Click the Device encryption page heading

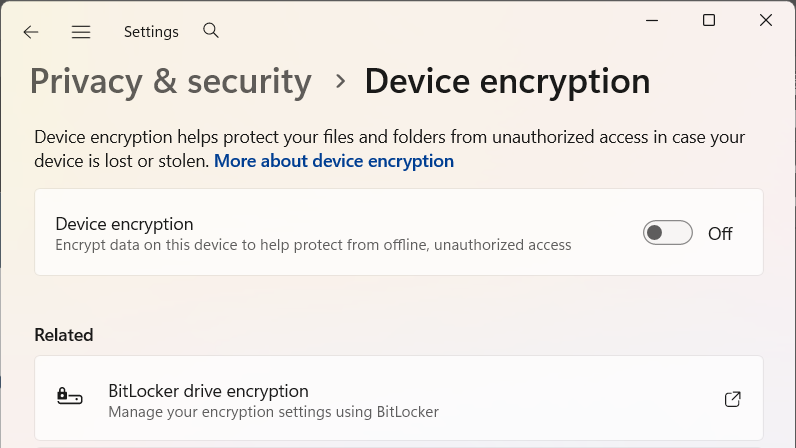(x=507, y=81)
